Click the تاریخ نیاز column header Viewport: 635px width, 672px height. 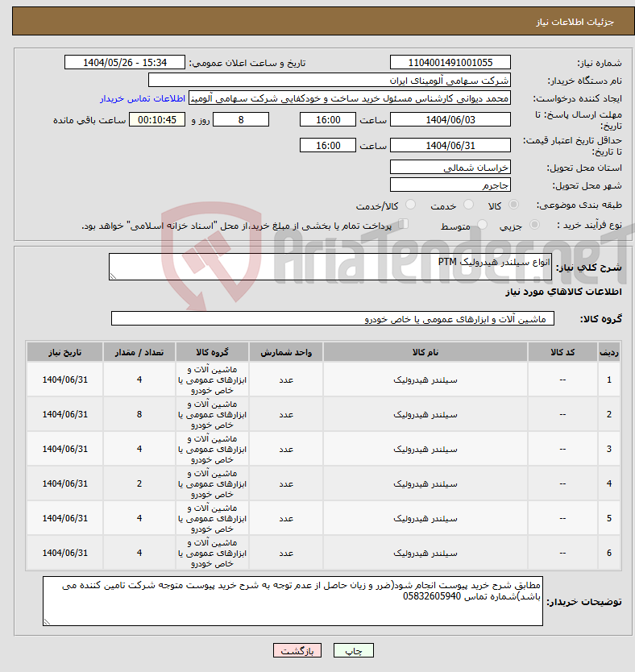(x=64, y=352)
